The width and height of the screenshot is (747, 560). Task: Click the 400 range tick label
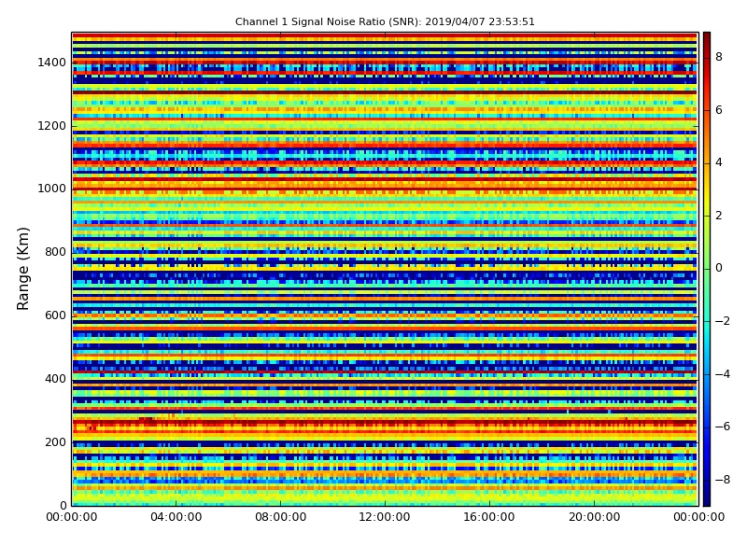55,379
